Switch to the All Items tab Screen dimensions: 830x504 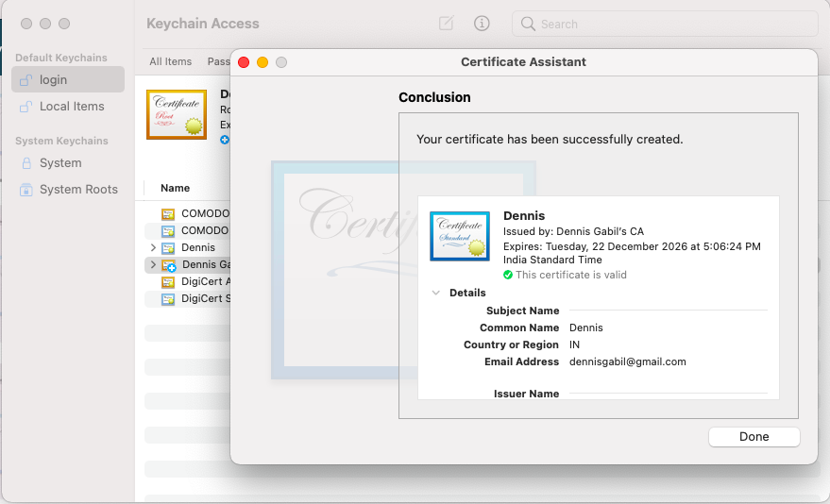pos(170,61)
